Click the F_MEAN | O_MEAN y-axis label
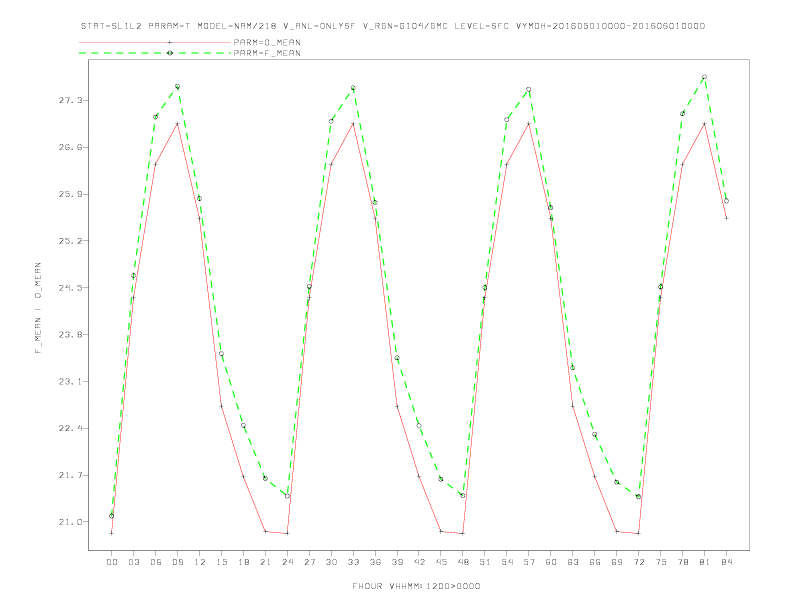Image resolution: width=792 pixels, height=612 pixels. (38, 308)
